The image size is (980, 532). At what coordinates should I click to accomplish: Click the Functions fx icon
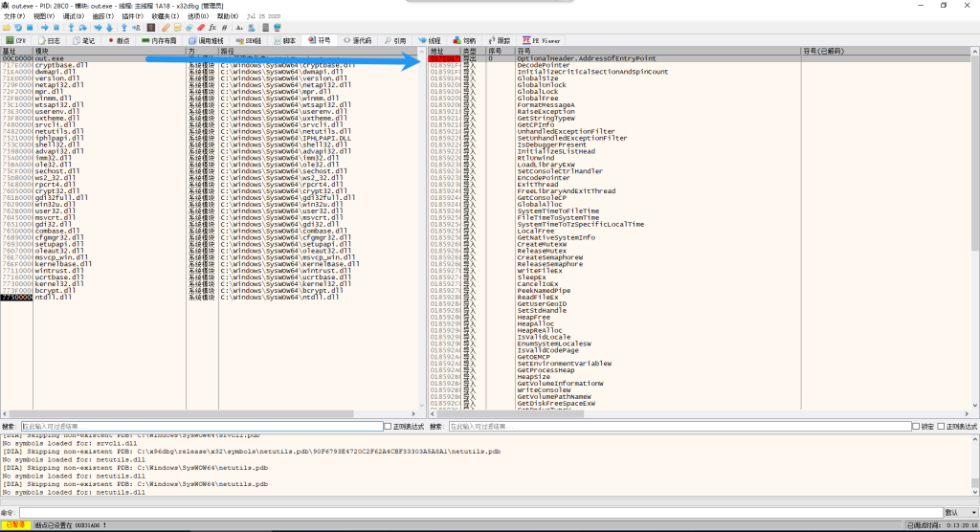(212, 28)
